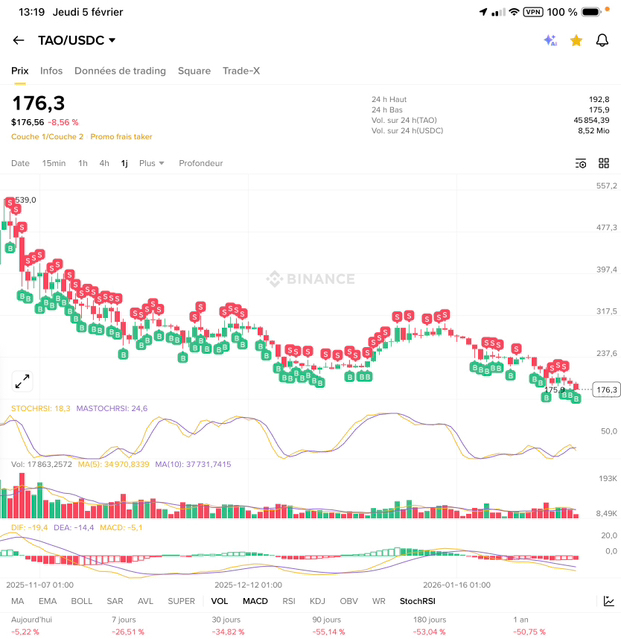Viewport: 621px width, 639px height.
Task: Toggle the AVL indicator
Action: pyautogui.click(x=145, y=601)
